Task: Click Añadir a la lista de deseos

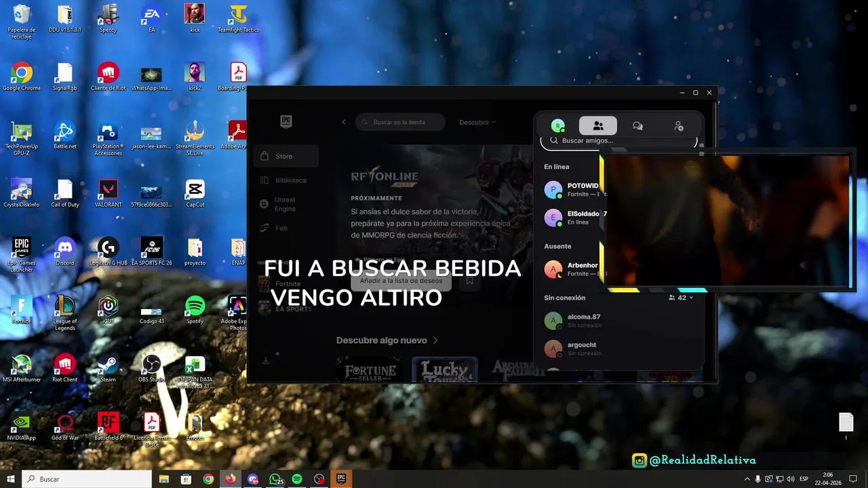Action: pos(401,281)
